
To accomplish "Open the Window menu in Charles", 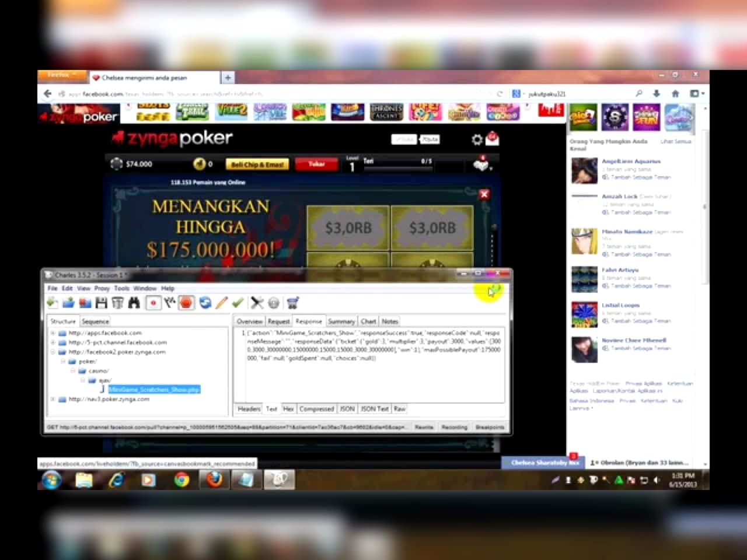I will [x=145, y=288].
